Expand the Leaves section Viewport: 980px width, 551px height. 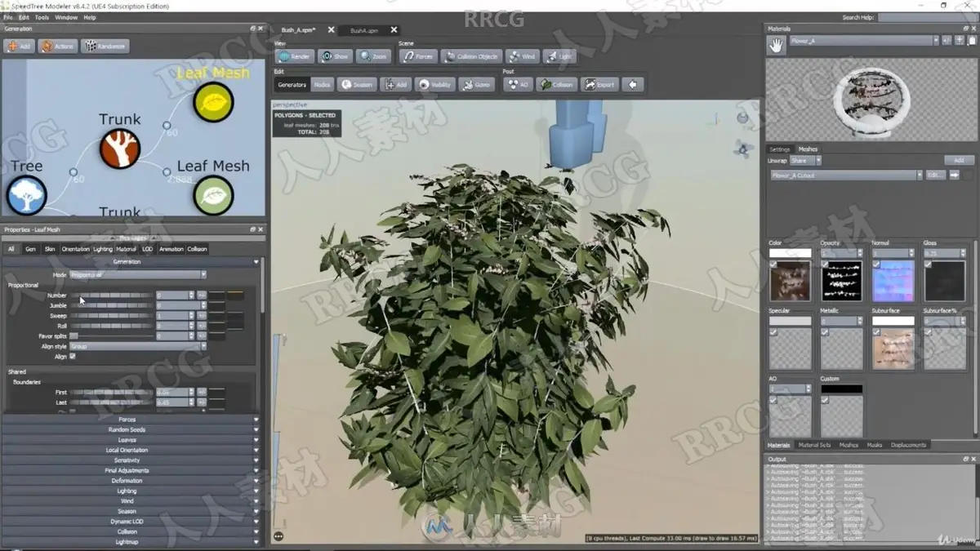click(131, 440)
